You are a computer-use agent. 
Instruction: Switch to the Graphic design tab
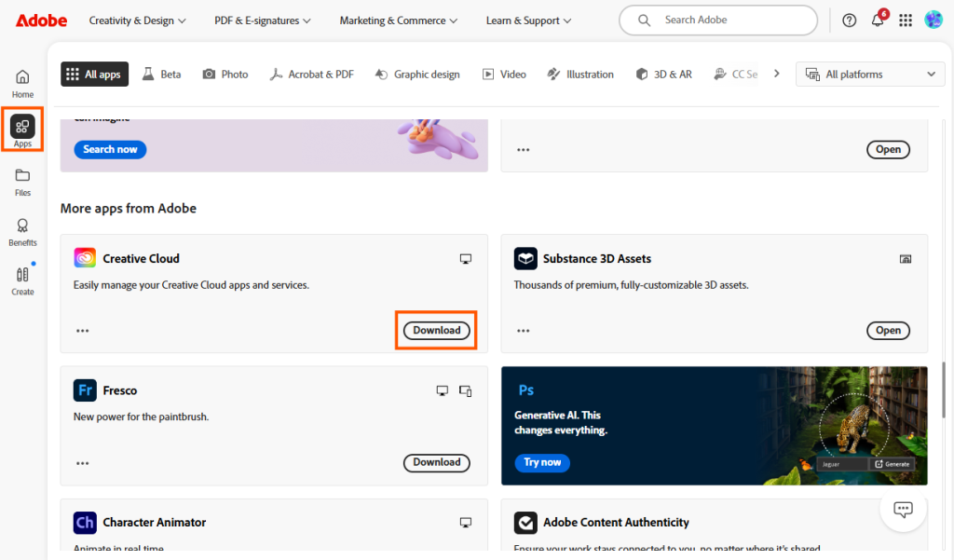click(x=417, y=75)
